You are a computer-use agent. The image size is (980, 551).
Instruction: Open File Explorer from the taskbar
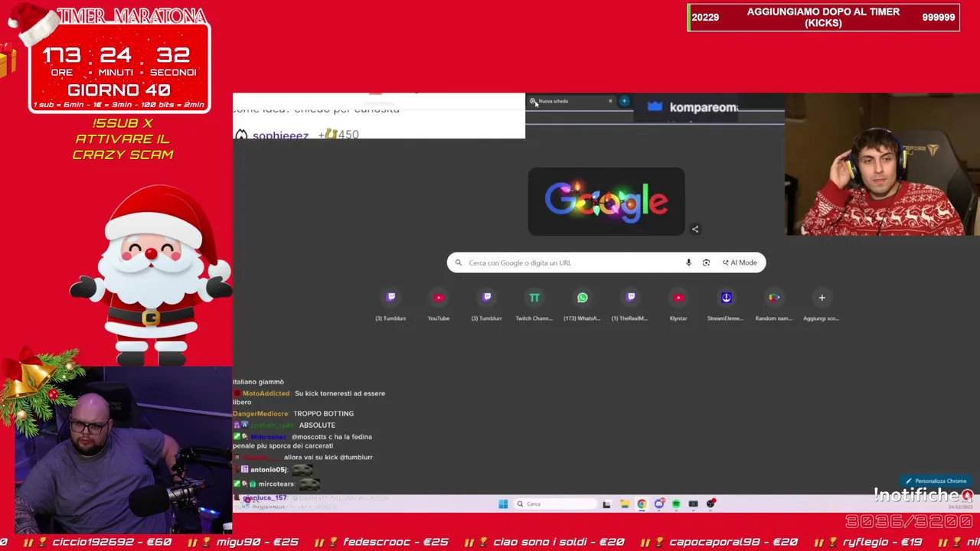[x=625, y=504]
